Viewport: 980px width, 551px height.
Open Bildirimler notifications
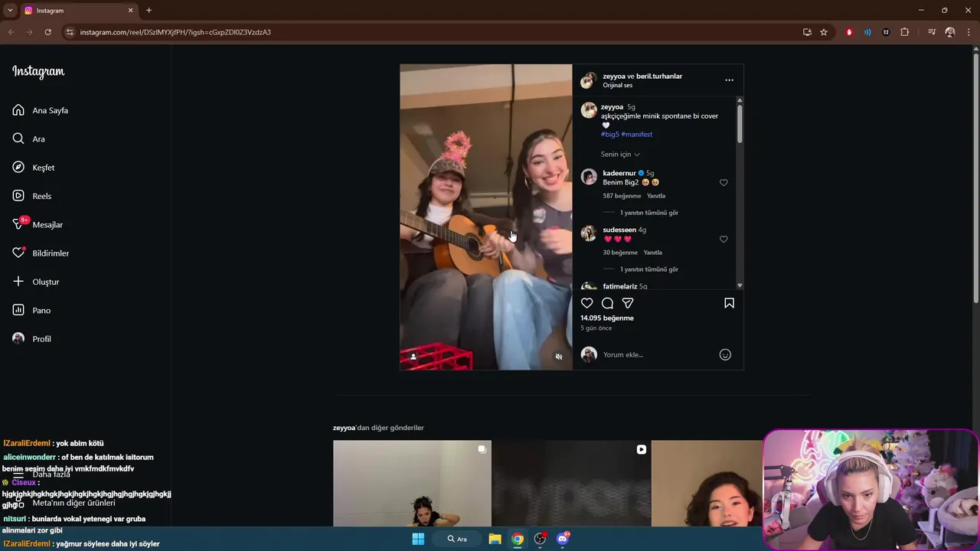pyautogui.click(x=41, y=253)
